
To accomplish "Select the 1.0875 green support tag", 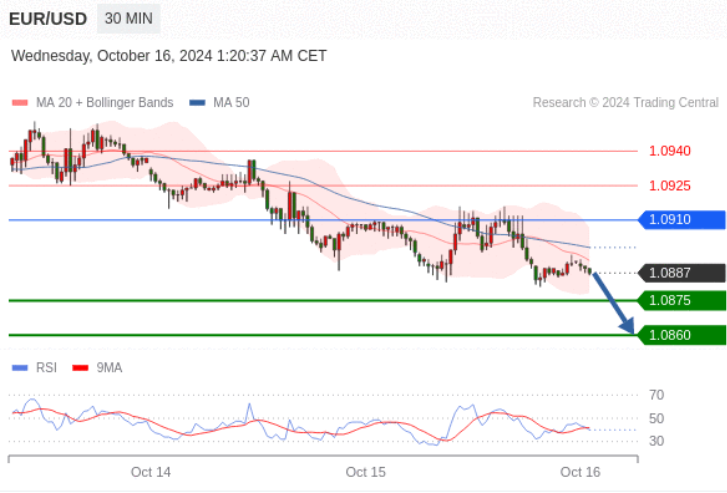I will 681,300.
